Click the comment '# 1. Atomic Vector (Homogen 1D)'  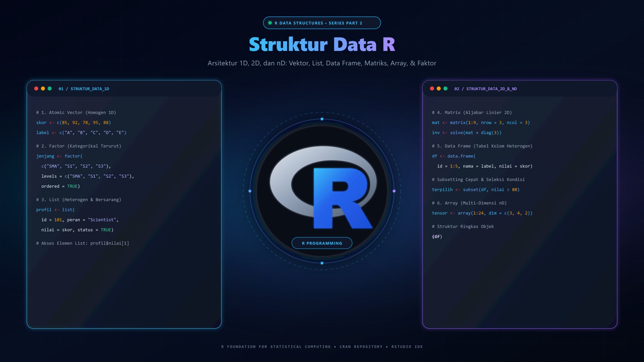(76, 113)
